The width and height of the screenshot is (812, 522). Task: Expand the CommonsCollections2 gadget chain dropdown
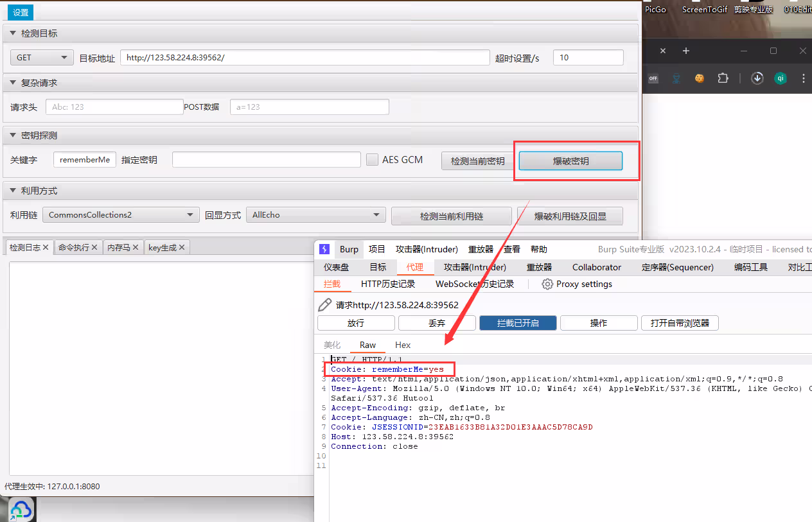121,215
